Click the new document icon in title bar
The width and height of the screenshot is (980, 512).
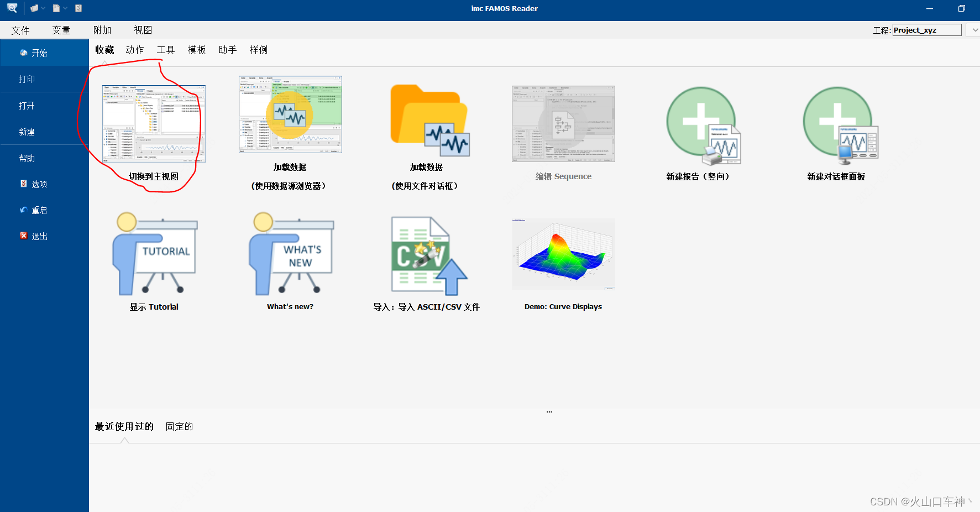56,8
